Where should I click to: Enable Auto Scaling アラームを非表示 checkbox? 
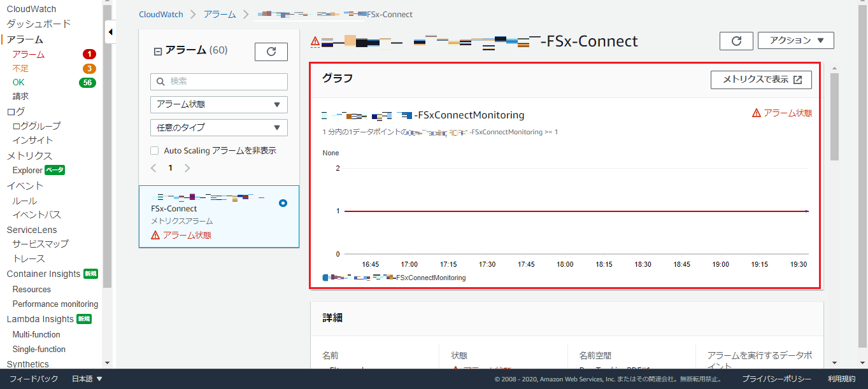154,151
